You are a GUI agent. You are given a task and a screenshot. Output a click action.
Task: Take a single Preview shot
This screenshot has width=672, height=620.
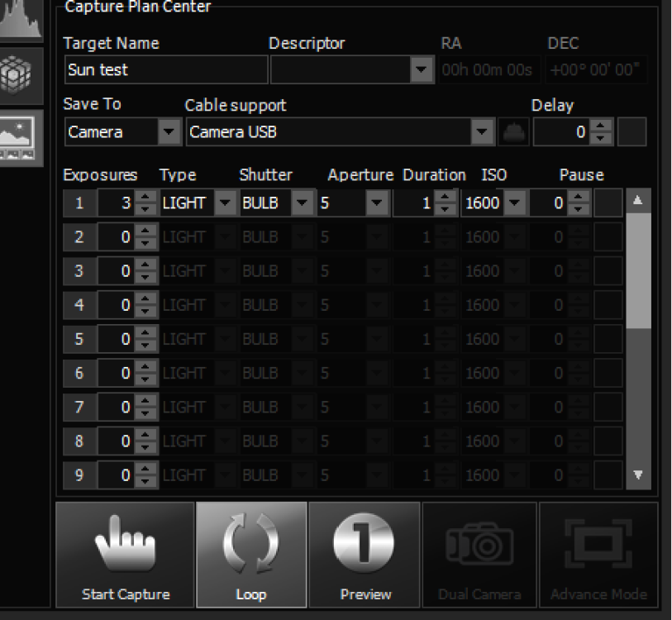click(364, 554)
